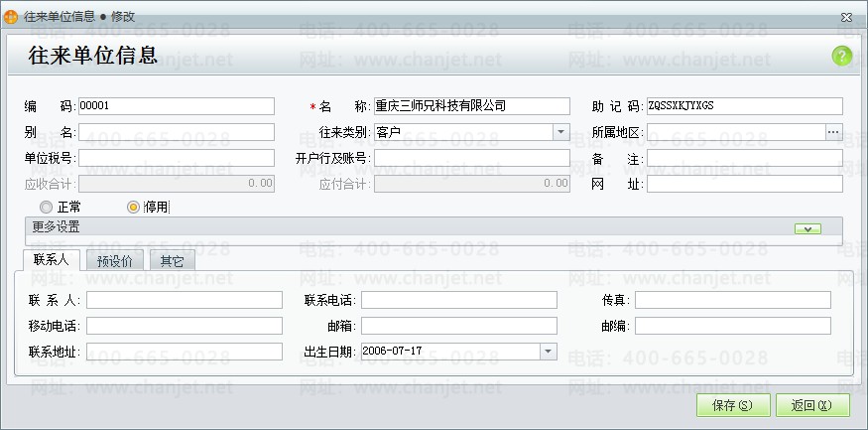Click the 名称 field with 重庆三师兄科技有限公司
The width and height of the screenshot is (868, 430).
pyautogui.click(x=471, y=106)
